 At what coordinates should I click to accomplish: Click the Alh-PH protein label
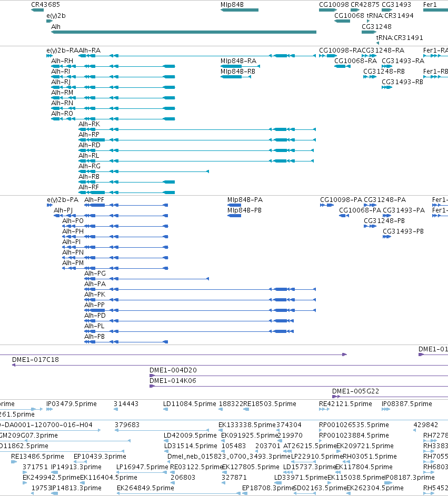click(x=73, y=231)
